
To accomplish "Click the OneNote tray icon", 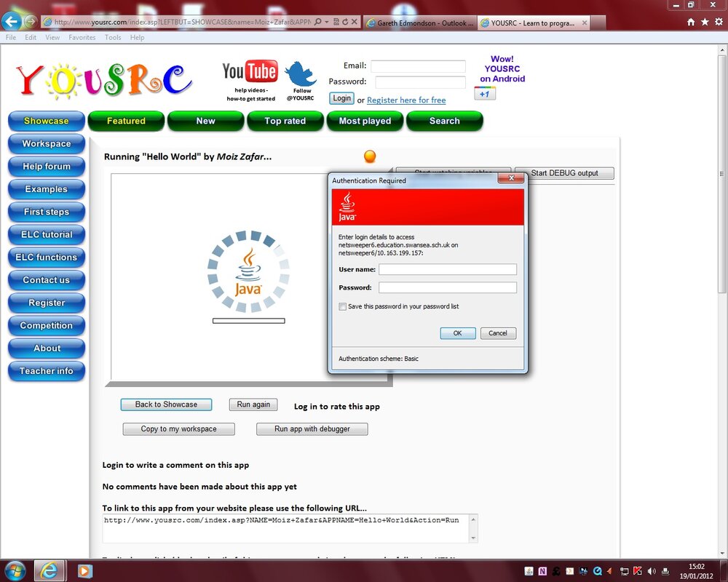I will point(542,571).
